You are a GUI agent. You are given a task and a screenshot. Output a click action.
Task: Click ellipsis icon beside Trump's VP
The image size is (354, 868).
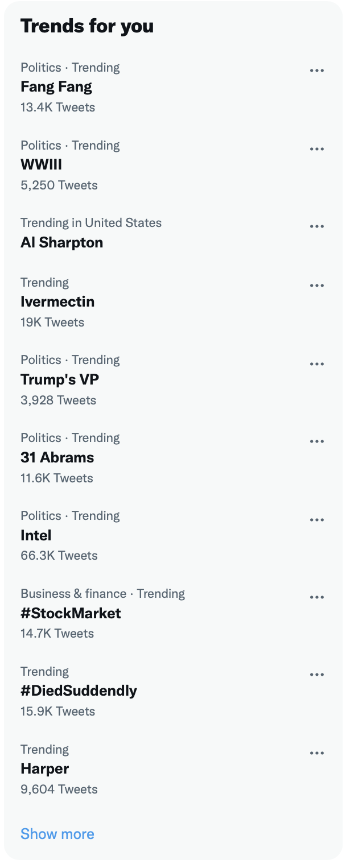tap(316, 364)
